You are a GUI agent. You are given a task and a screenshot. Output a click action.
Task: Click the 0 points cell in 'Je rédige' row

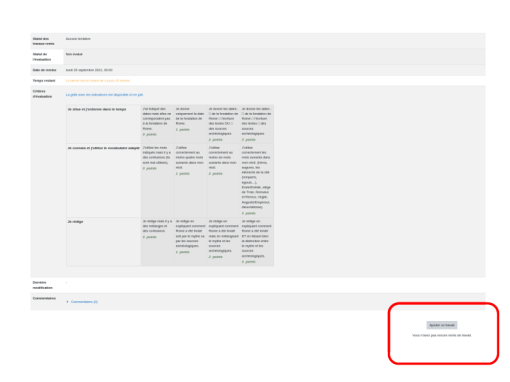157,242
